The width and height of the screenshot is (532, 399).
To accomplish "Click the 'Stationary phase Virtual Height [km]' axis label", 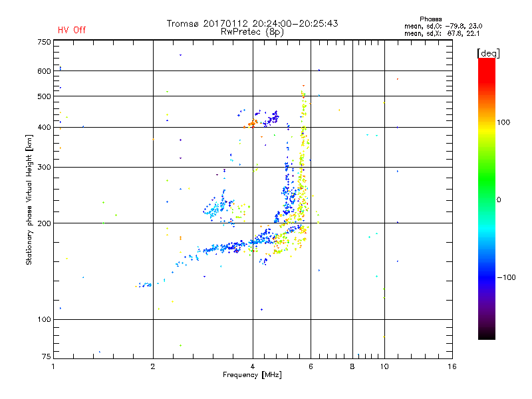I will [x=29, y=200].
